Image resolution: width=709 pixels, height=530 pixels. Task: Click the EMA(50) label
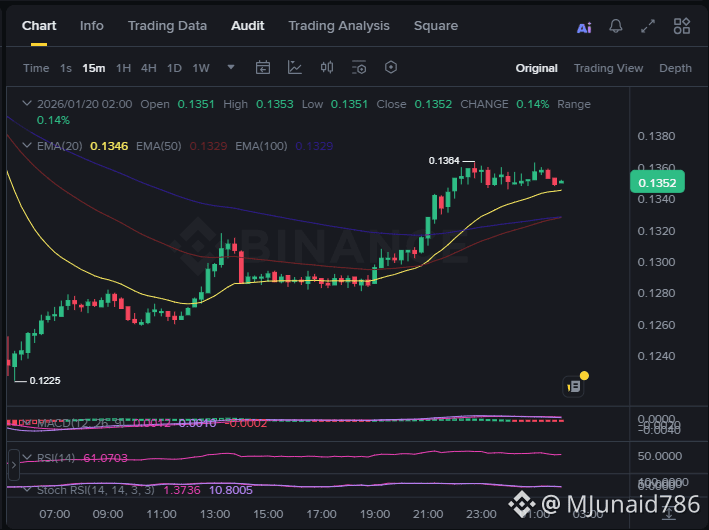click(159, 146)
